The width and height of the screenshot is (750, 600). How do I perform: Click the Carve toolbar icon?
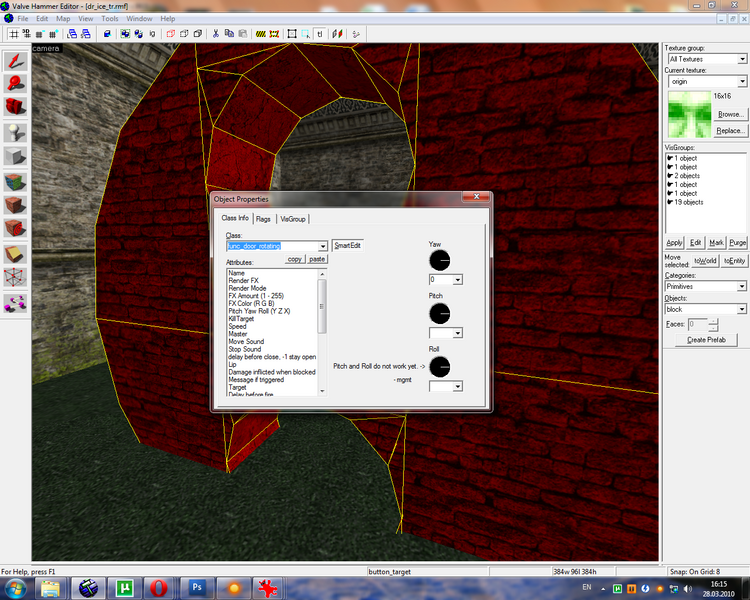(x=107, y=34)
